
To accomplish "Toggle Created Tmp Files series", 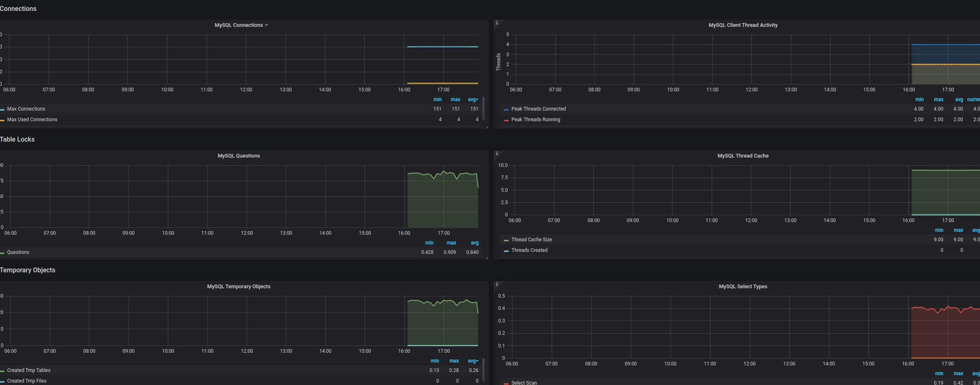I will click(27, 381).
